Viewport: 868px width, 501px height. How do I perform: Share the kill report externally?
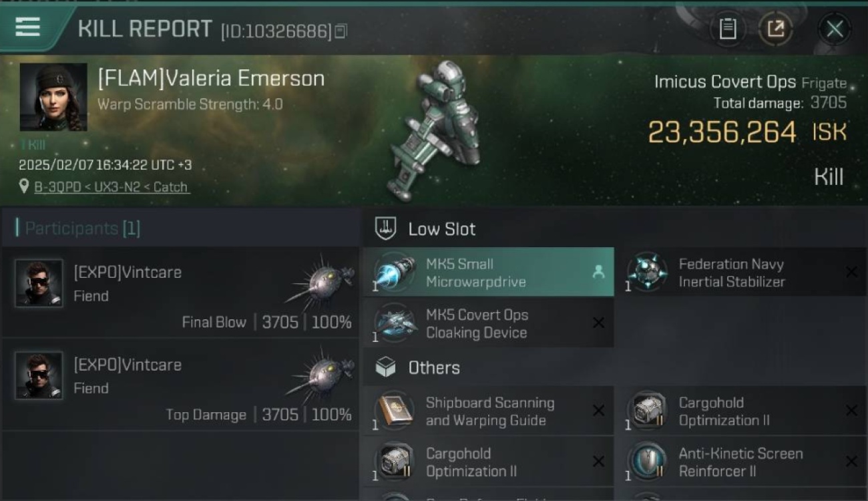775,29
